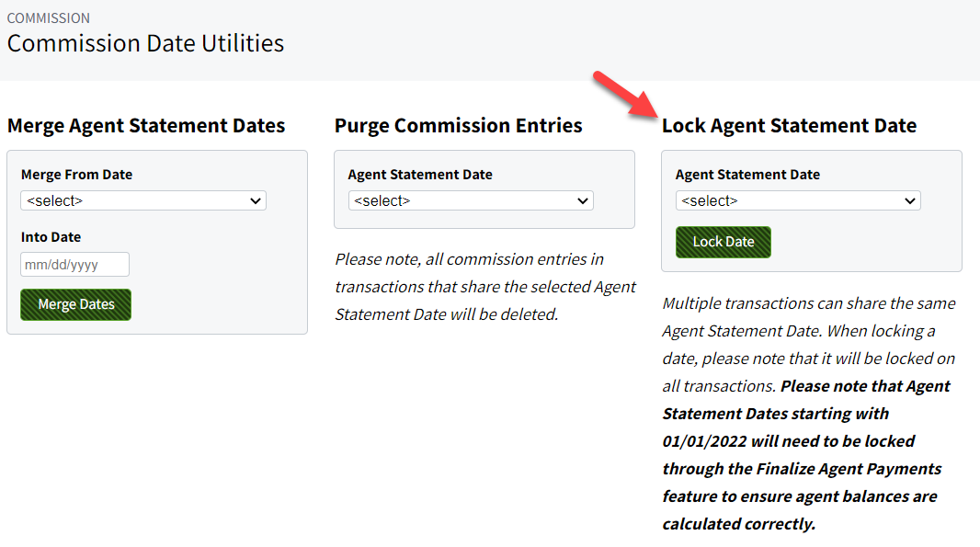Click the Lock Agent Statement Date heading
This screenshot has height=547, width=980.
click(x=789, y=125)
